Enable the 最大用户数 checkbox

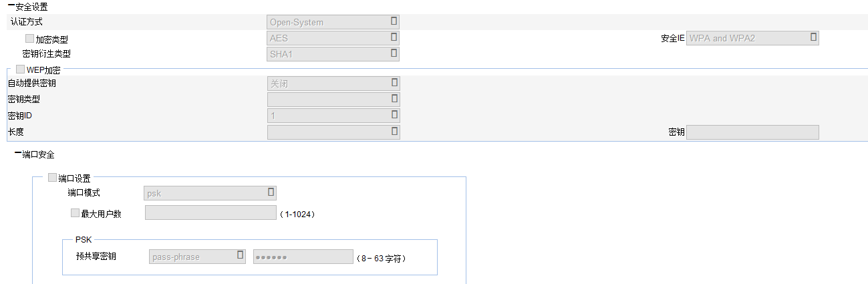75,213
